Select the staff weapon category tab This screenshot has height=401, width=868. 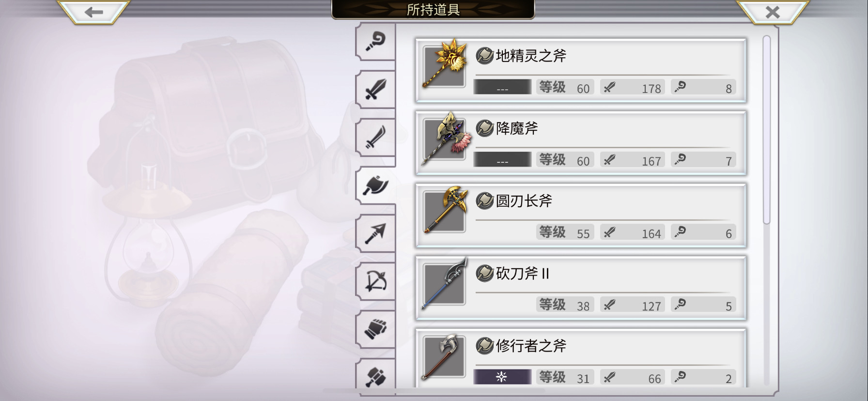(376, 41)
